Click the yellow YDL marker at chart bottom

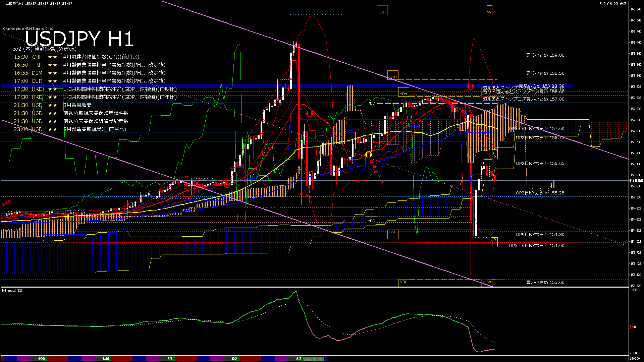pos(404,283)
